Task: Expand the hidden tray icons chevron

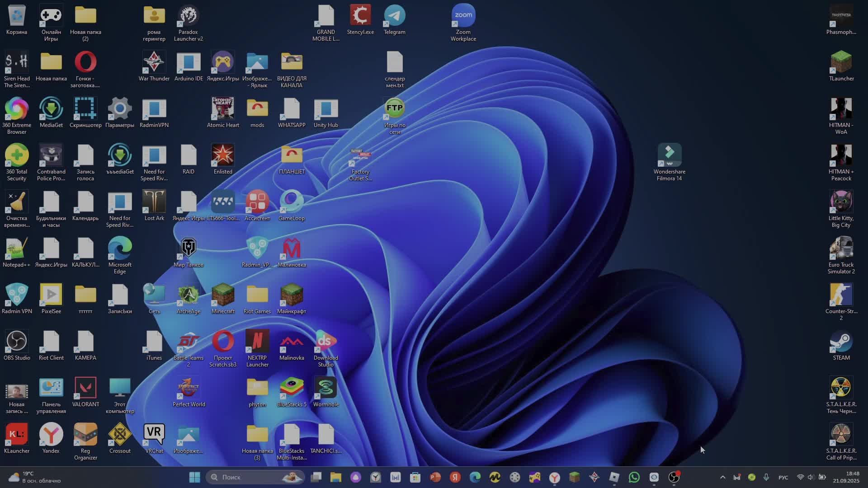Action: coord(722,477)
